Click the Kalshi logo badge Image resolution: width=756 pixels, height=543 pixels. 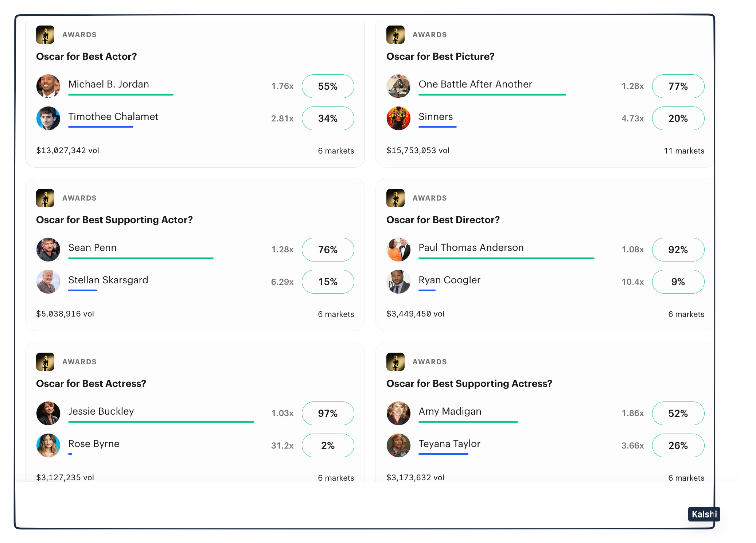click(704, 514)
